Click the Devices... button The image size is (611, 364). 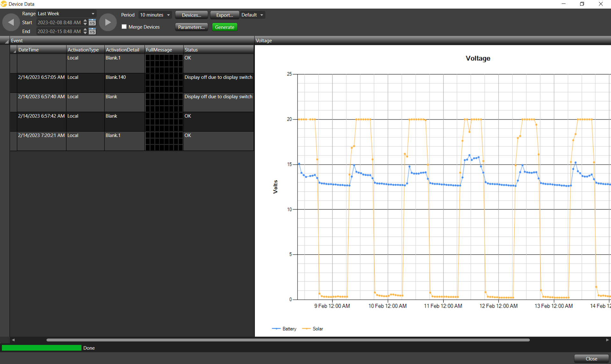pos(192,15)
